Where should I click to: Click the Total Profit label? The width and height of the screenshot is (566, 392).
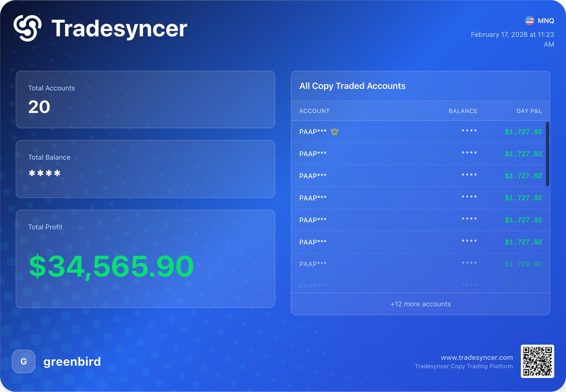coord(45,227)
